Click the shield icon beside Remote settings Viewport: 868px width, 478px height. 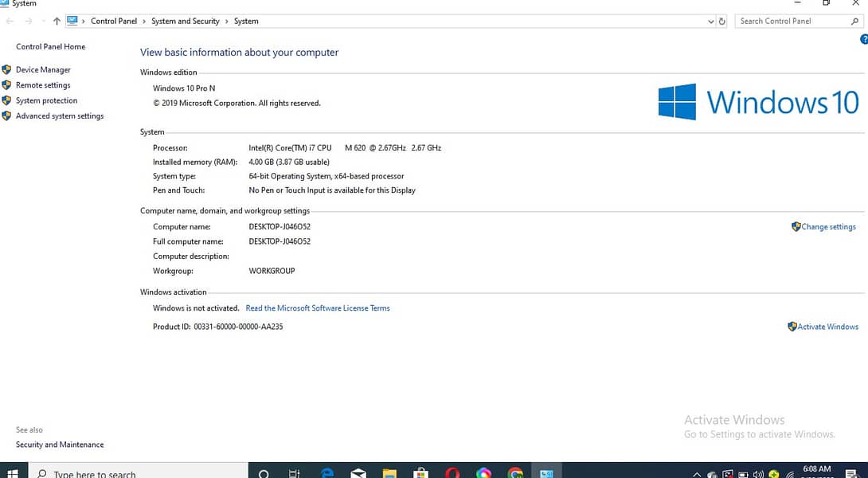[x=6, y=85]
